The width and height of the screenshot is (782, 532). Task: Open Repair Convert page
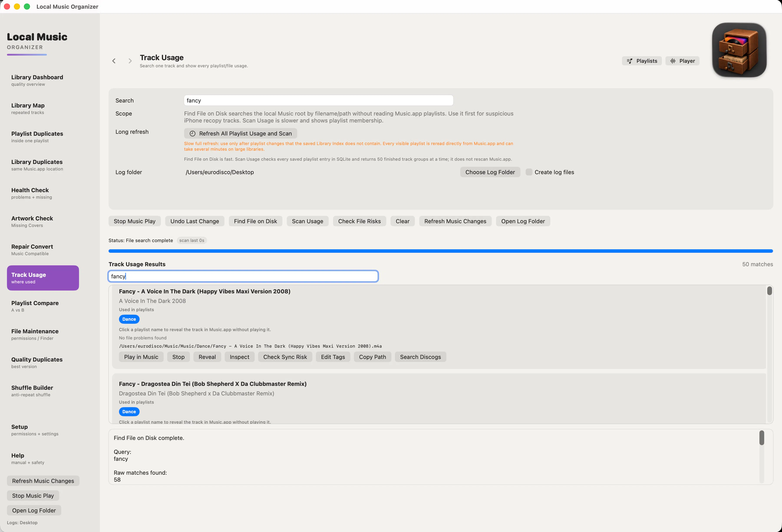point(43,250)
